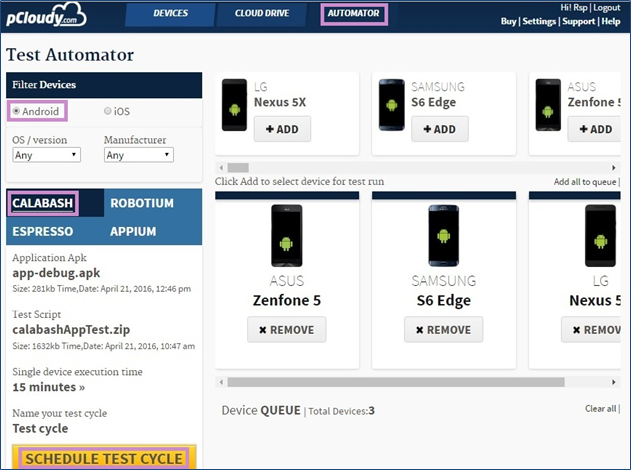Click left arrow of available devices scrollbar

[x=221, y=167]
